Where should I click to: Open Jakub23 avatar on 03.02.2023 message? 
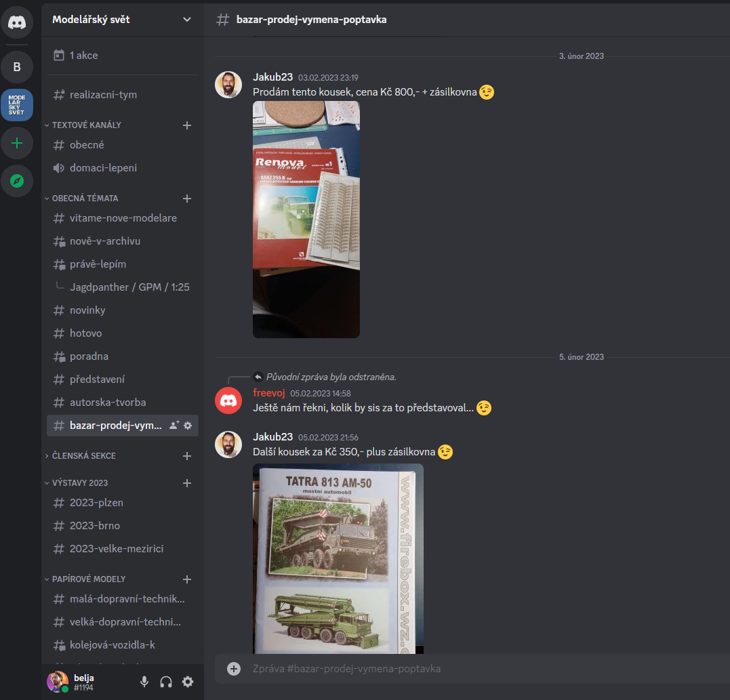(x=228, y=85)
